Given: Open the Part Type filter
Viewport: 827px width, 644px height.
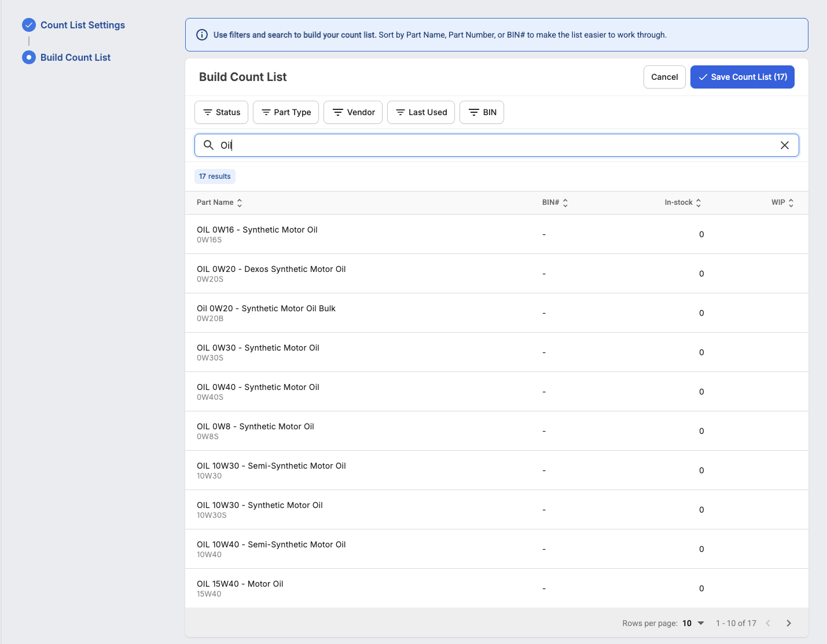Looking at the screenshot, I should tap(286, 112).
